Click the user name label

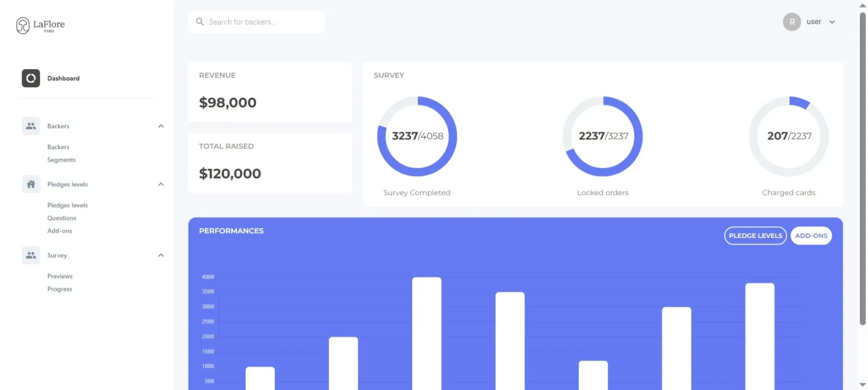(814, 22)
